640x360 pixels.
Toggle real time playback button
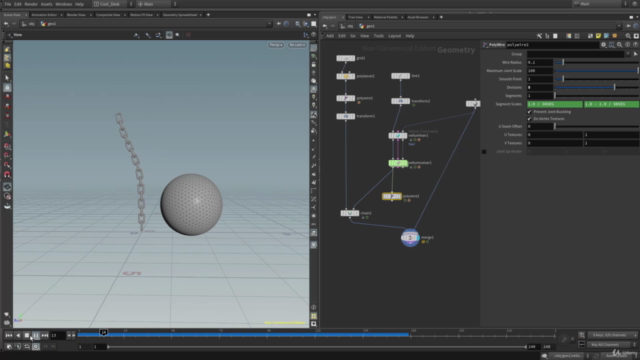(x=36, y=347)
